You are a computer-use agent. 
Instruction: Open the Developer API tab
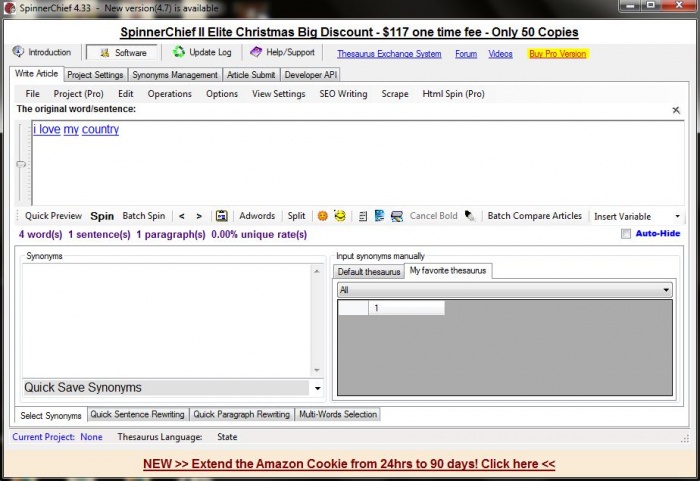tap(311, 75)
